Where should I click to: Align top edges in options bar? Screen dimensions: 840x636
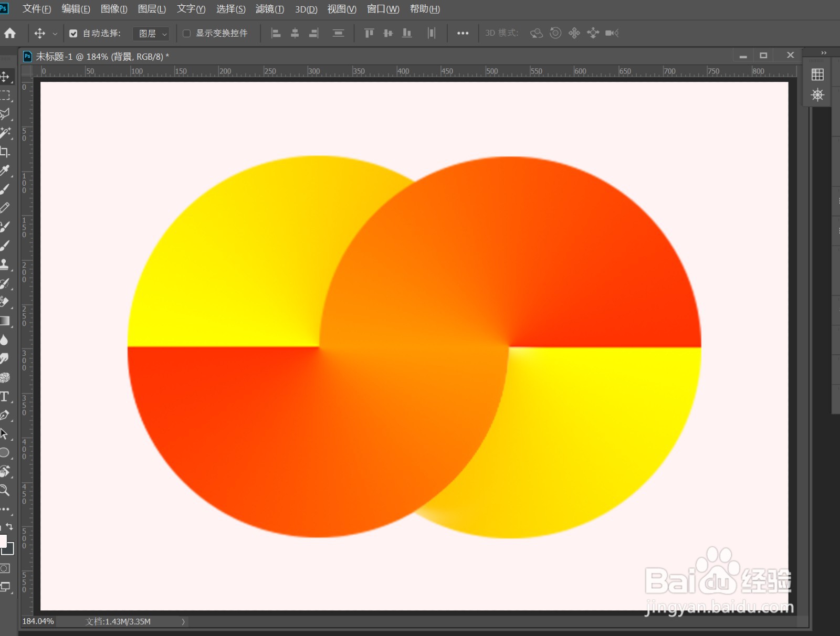coord(369,33)
